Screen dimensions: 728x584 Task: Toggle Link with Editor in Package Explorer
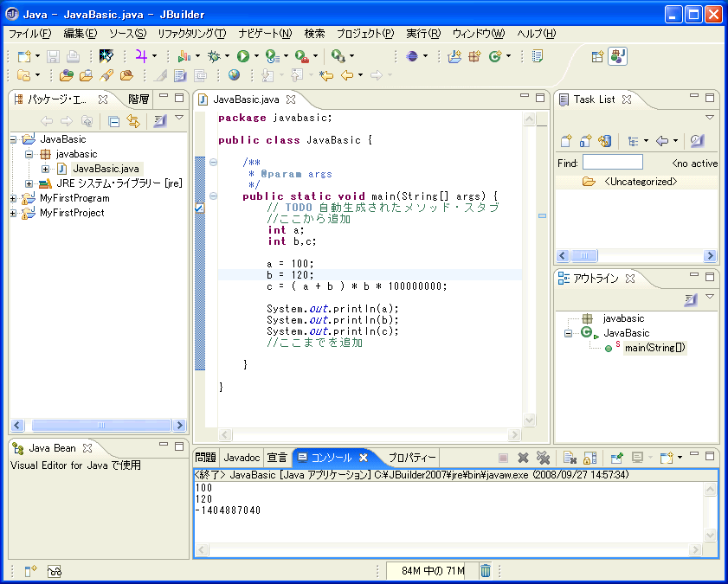pos(133,121)
